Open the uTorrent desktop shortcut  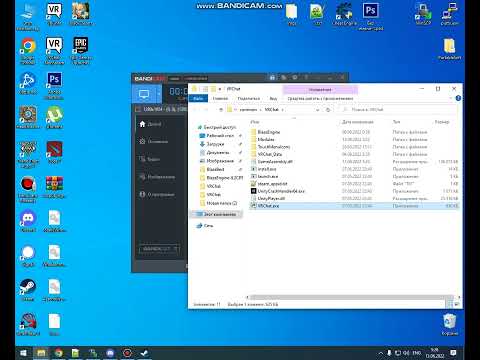click(54, 117)
